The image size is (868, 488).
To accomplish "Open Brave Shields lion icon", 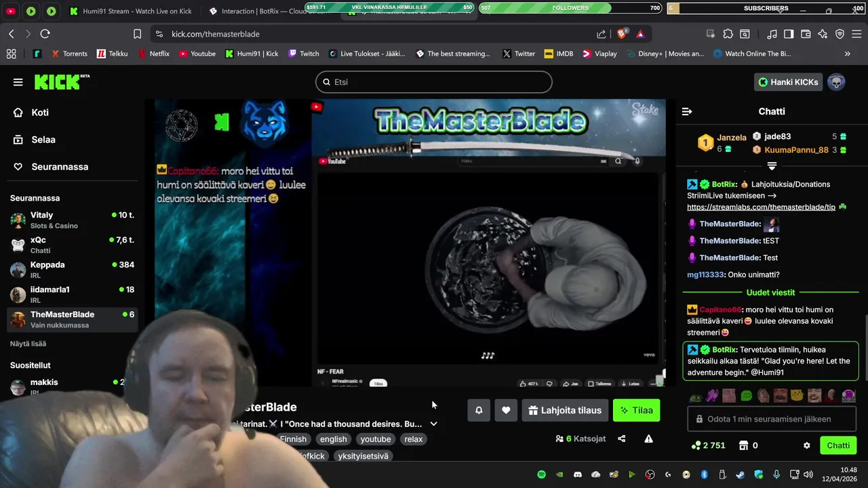I will (621, 34).
